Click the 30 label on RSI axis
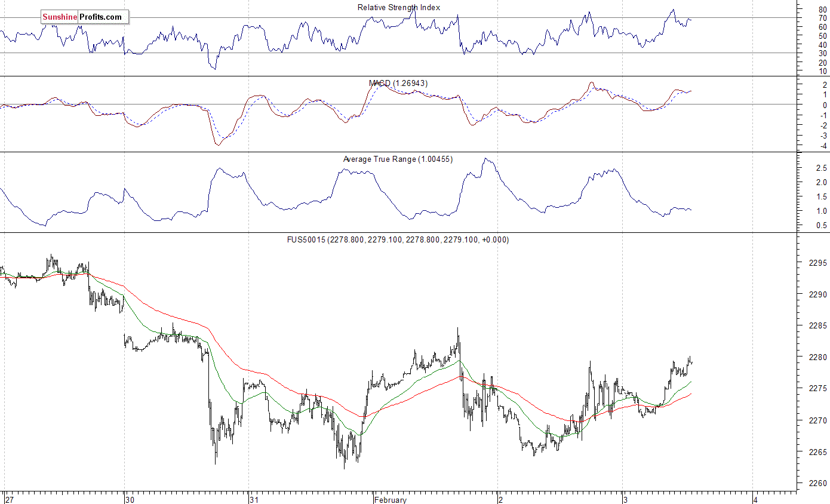Image resolution: width=830 pixels, height=504 pixels. pyautogui.click(x=823, y=53)
